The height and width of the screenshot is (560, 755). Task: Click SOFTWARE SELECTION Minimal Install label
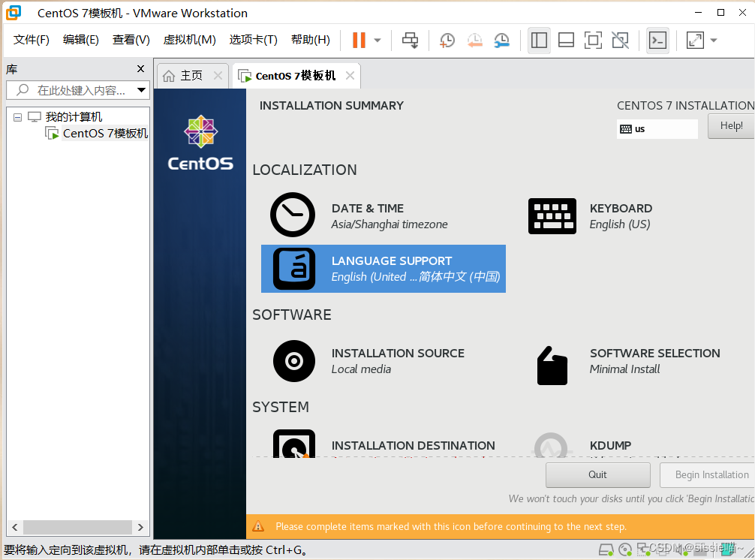point(655,361)
